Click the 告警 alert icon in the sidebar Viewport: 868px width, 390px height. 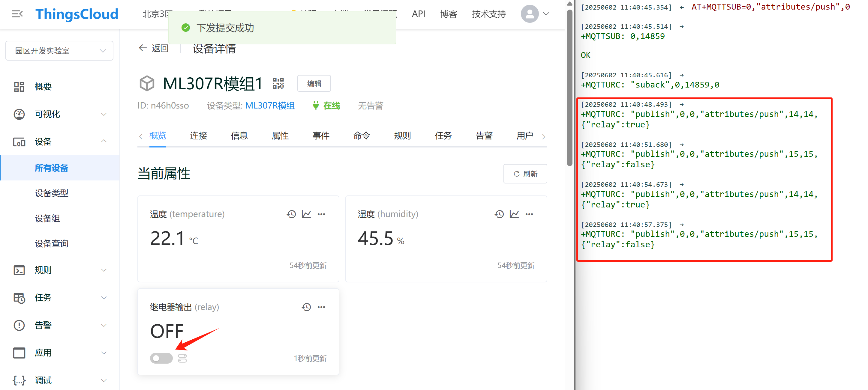click(x=19, y=325)
